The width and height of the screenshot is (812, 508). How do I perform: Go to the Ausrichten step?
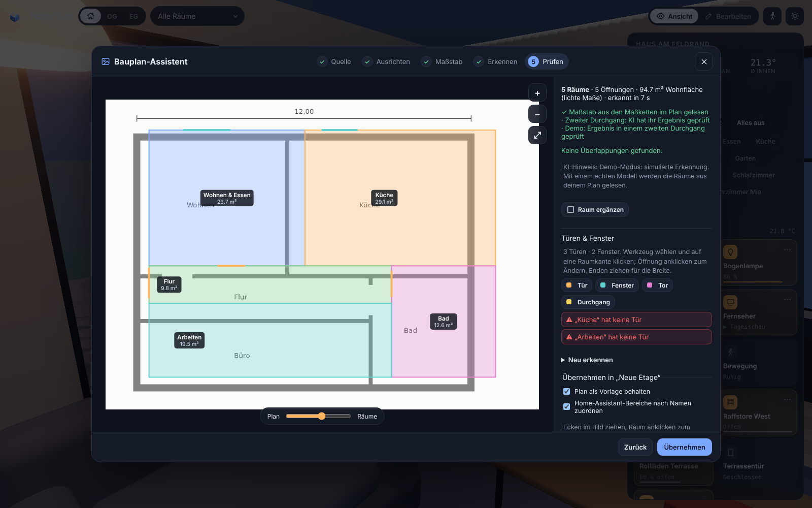click(386, 62)
